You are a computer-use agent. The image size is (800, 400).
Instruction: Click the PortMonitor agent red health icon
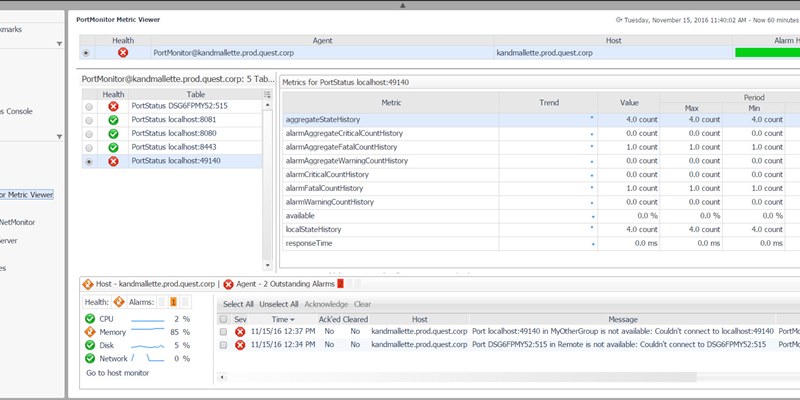click(x=122, y=52)
